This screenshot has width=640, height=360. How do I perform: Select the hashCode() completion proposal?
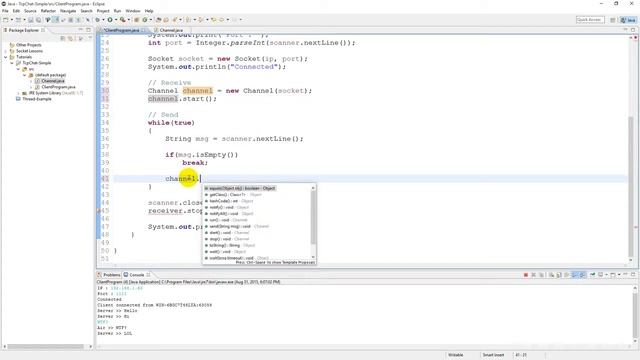click(x=229, y=201)
